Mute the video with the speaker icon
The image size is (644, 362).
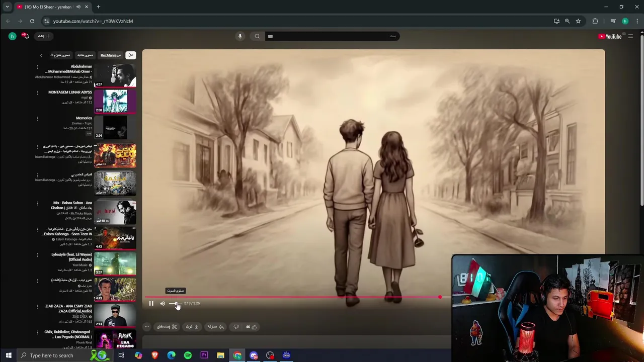point(163,303)
